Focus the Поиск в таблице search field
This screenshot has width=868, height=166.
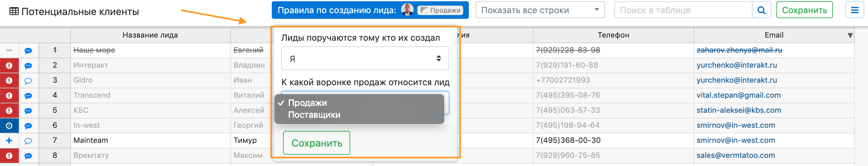pos(683,10)
